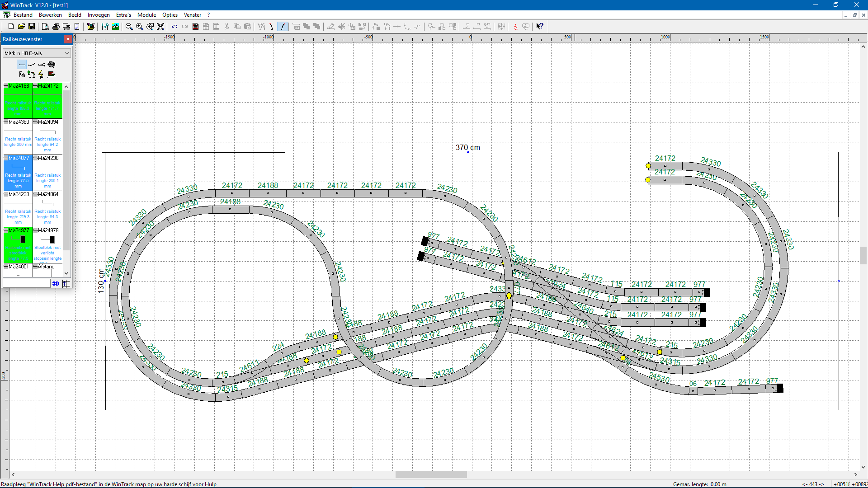Open the Opties menu
The height and width of the screenshot is (488, 868).
pos(170,15)
